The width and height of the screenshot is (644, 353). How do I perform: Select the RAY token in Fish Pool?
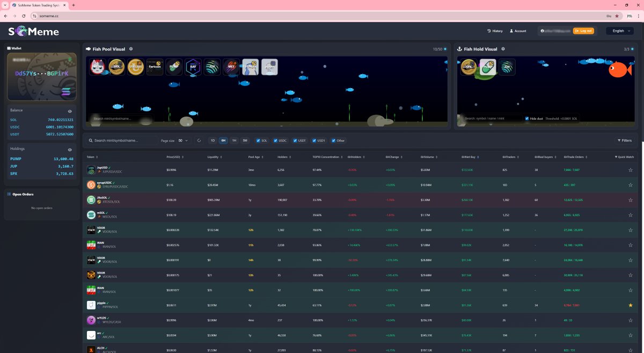(193, 67)
